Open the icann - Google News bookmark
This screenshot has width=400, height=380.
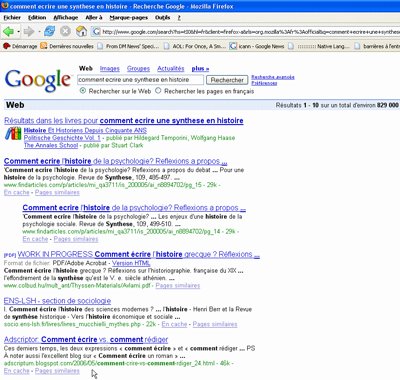click(257, 46)
